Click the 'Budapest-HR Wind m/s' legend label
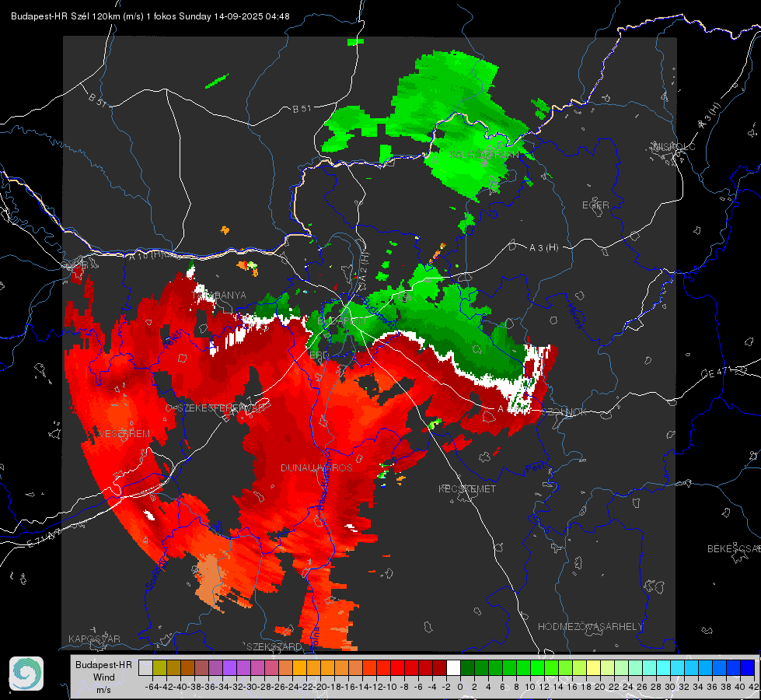Image resolution: width=761 pixels, height=700 pixels. 104,677
